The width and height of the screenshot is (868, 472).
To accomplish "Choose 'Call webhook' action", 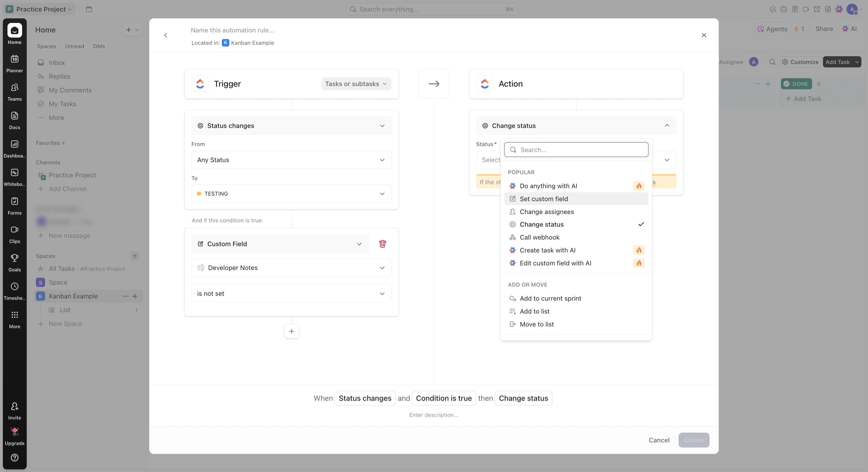I will pyautogui.click(x=576, y=237).
